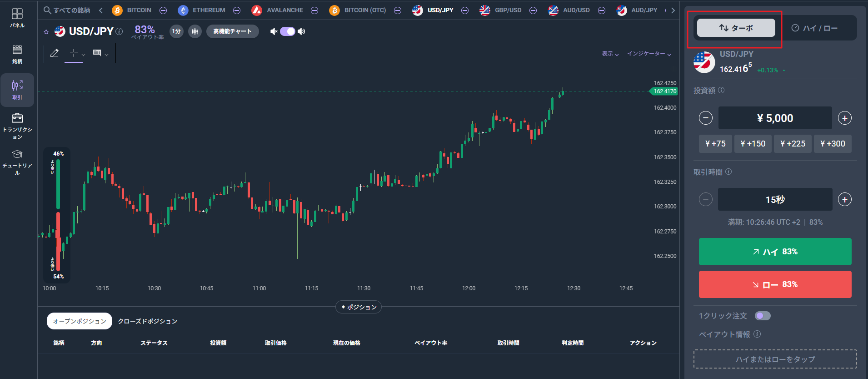868x379 pixels.
Task: Switch to クローズドポジション tab
Action: point(148,321)
